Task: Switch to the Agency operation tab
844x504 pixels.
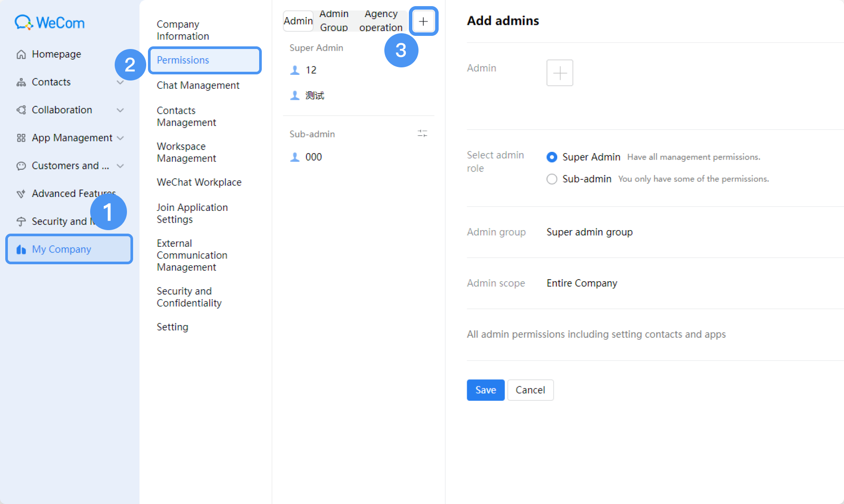Action: [x=381, y=21]
